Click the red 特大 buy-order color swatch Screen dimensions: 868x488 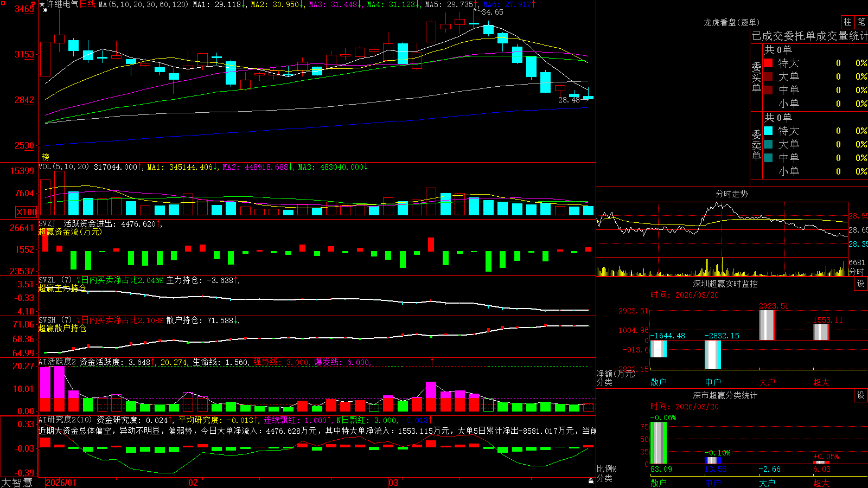point(768,63)
